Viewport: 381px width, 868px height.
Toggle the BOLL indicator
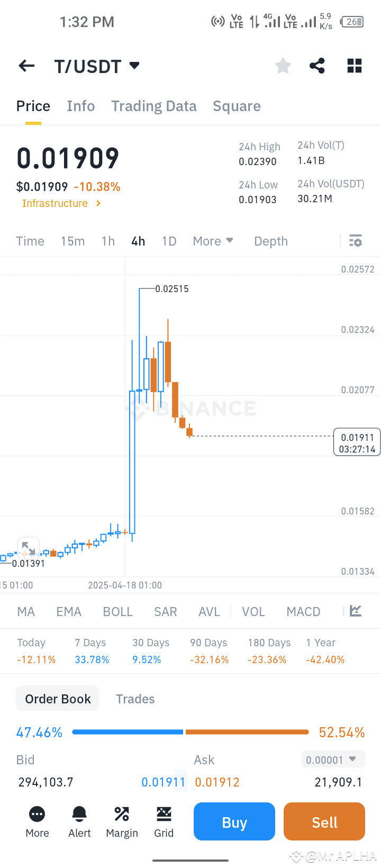point(117,612)
